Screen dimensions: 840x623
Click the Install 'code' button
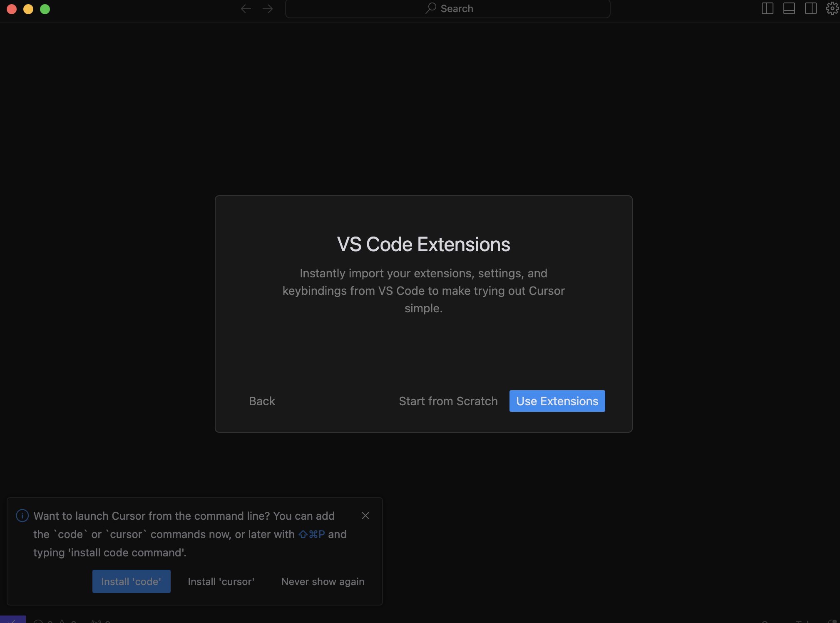tap(131, 581)
